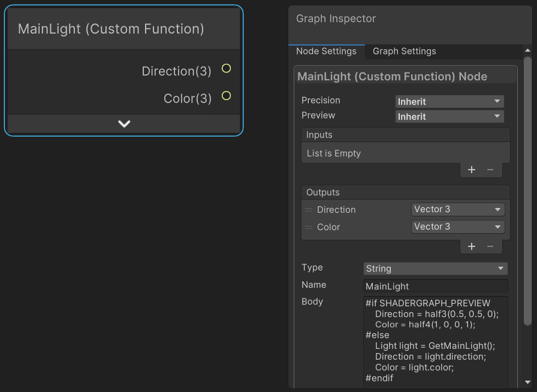Click inside the Name field showing MainLight
This screenshot has height=392, width=537.
click(x=435, y=285)
